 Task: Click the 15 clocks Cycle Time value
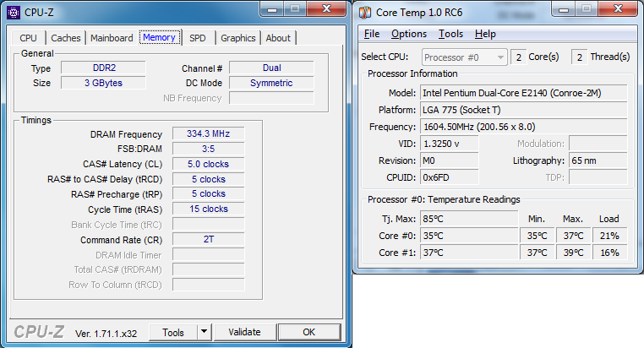pos(208,209)
